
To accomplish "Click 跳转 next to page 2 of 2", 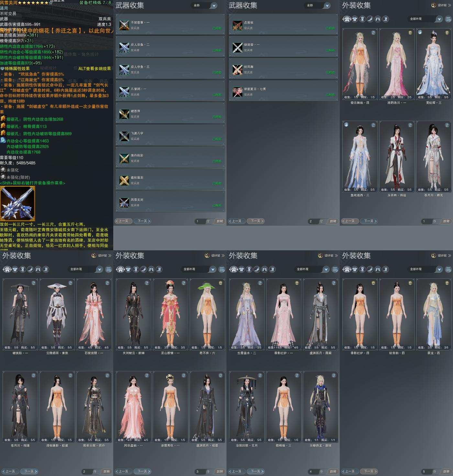I will point(333,221).
